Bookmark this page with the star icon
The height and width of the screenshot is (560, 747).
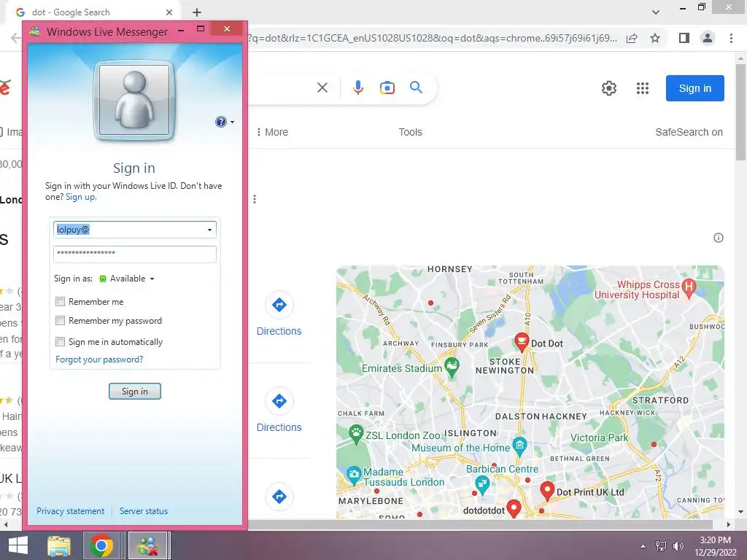(655, 38)
